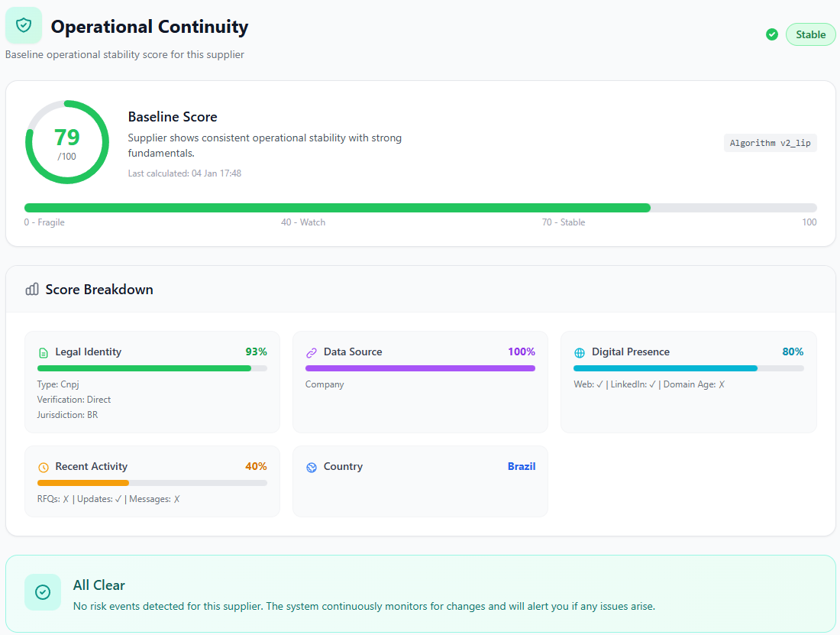This screenshot has width=840, height=635.
Task: Click the baseline score progress bar
Action: pos(420,207)
